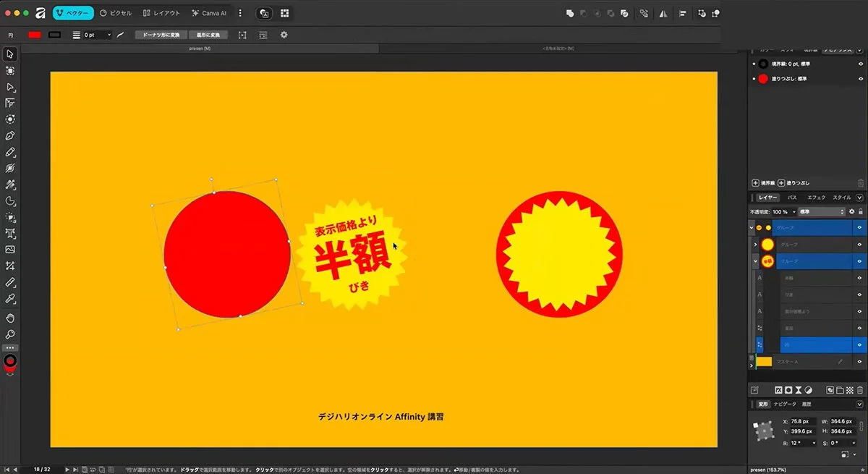The height and width of the screenshot is (474, 868).
Task: Hide the 半額 text layer
Action: 859,278
